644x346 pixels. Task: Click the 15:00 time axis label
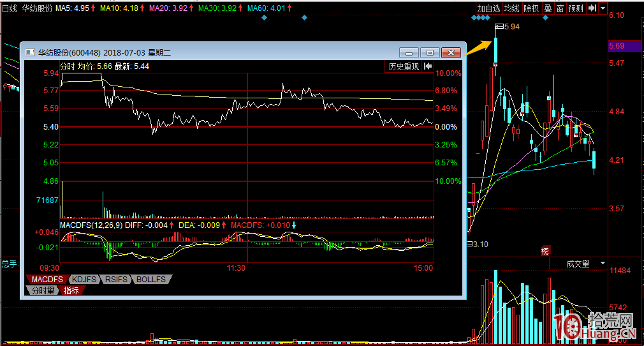[423, 268]
